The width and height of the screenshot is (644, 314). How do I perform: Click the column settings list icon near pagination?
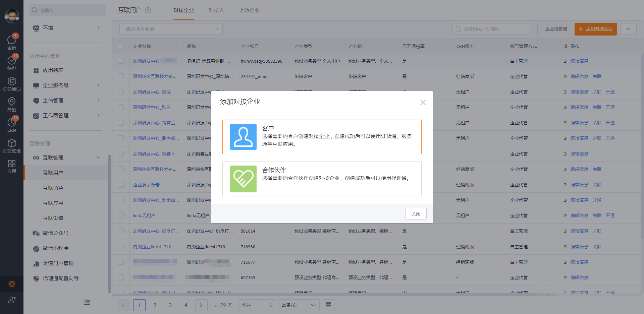(x=328, y=305)
